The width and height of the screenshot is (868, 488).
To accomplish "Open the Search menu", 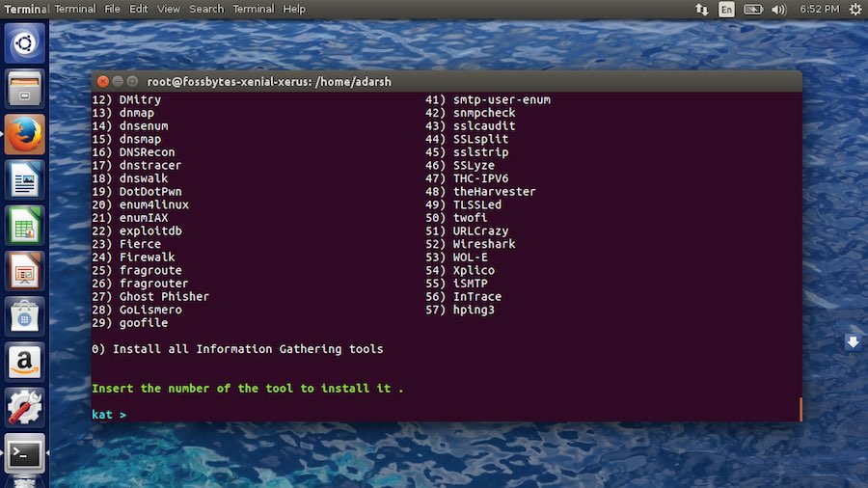I will click(x=206, y=9).
